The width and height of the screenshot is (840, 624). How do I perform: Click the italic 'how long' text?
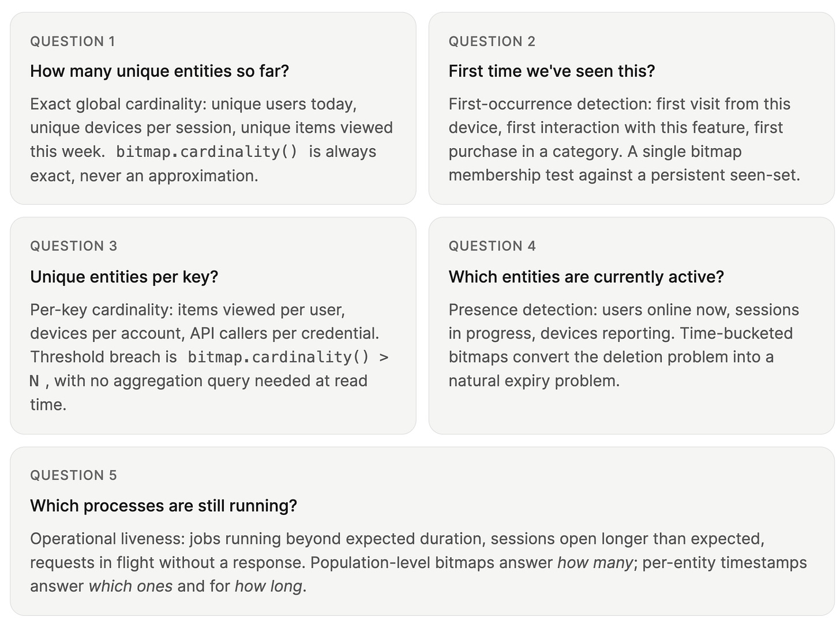coord(268,587)
